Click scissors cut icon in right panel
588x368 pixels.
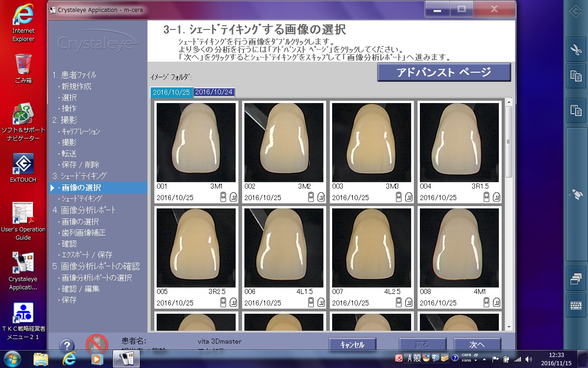coord(576,50)
